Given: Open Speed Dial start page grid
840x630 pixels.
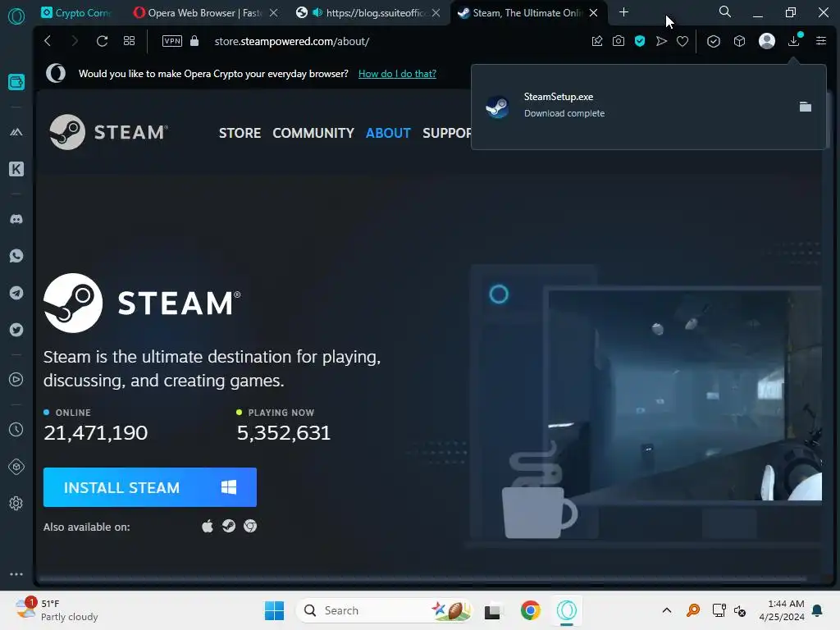Looking at the screenshot, I should [x=129, y=41].
